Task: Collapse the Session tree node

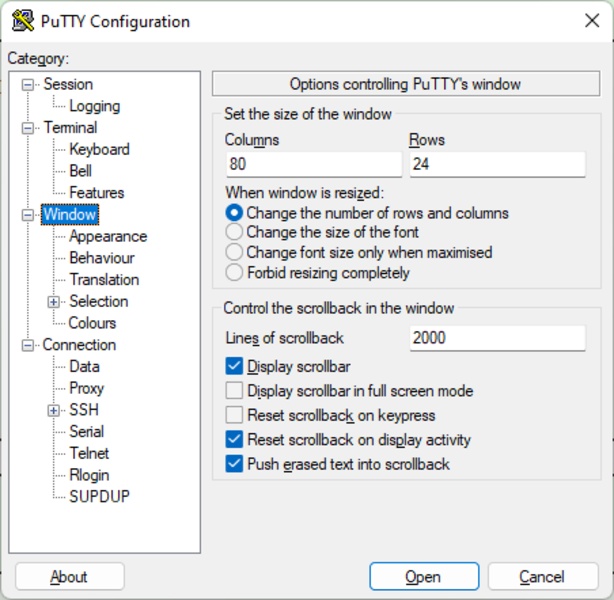Action: (27, 85)
